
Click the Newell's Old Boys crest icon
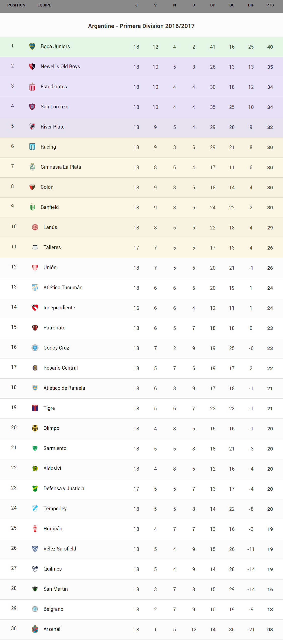click(32, 66)
